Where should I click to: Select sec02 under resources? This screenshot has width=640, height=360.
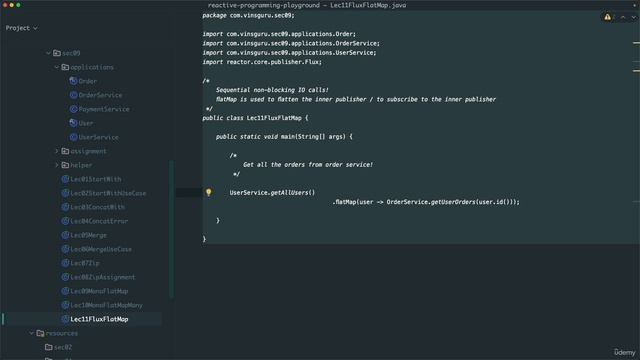point(63,347)
